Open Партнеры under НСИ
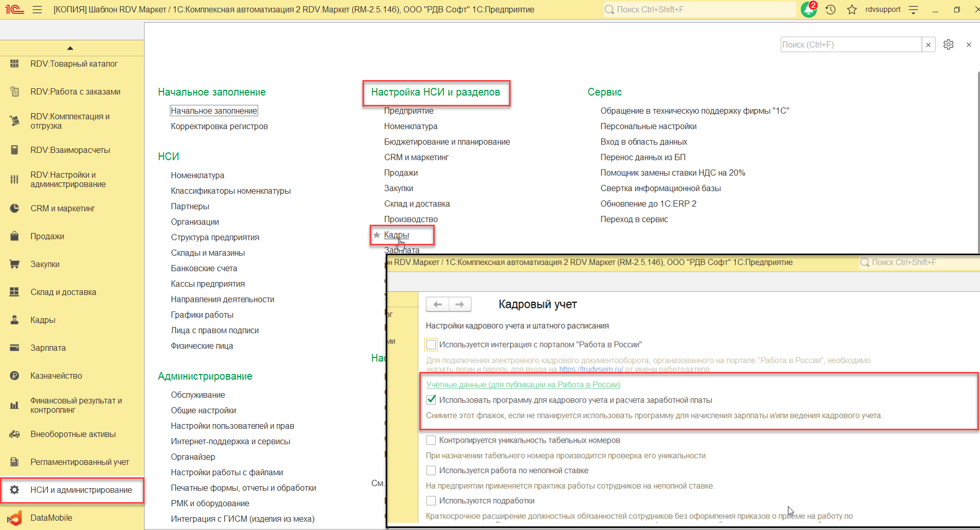Viewport: 980px width, 530px height. (190, 206)
